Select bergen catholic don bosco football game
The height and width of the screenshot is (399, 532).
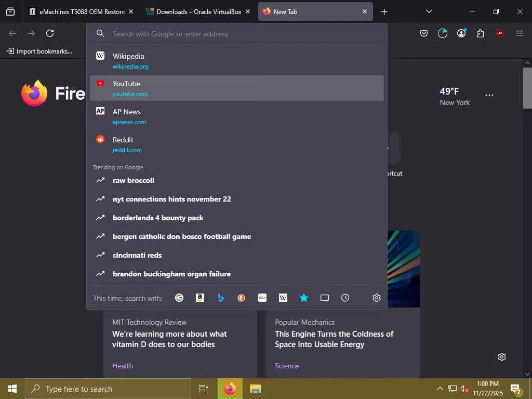(x=237, y=236)
